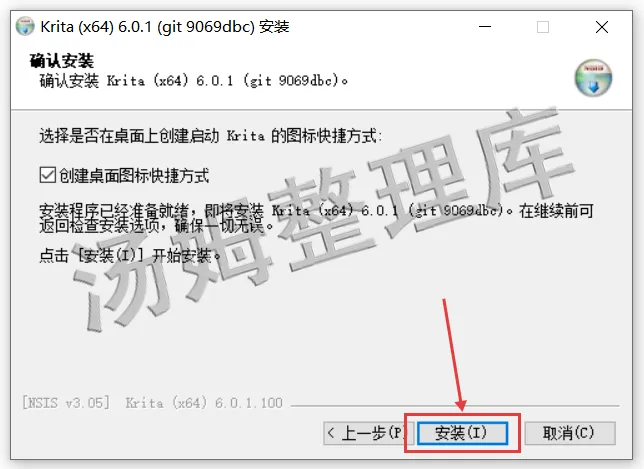Click the Krita (x64) 6.0.1.100 branding label
The width and height of the screenshot is (644, 469).
pos(204,402)
